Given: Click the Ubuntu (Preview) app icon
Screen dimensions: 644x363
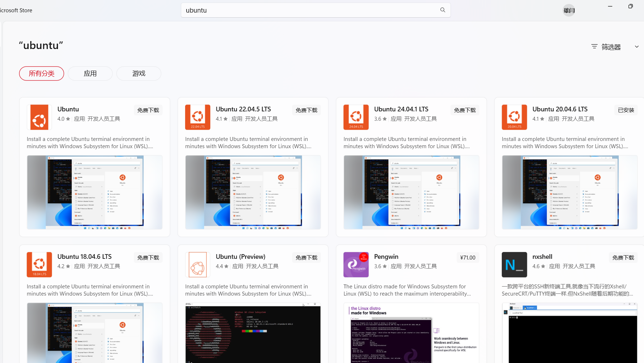Looking at the screenshot, I should coord(198,265).
